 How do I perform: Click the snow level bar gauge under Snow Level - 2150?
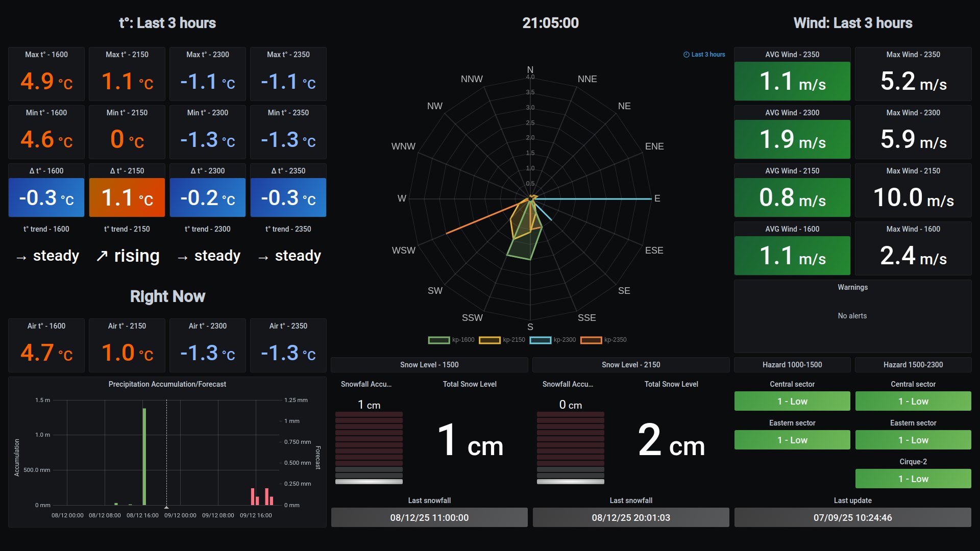coord(570,447)
